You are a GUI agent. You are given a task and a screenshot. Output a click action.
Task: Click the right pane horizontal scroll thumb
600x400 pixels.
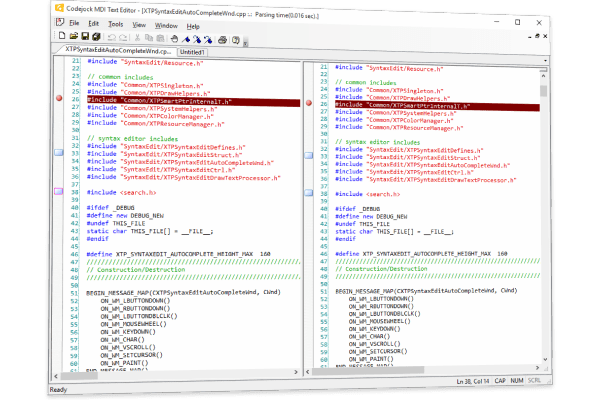(x=368, y=371)
